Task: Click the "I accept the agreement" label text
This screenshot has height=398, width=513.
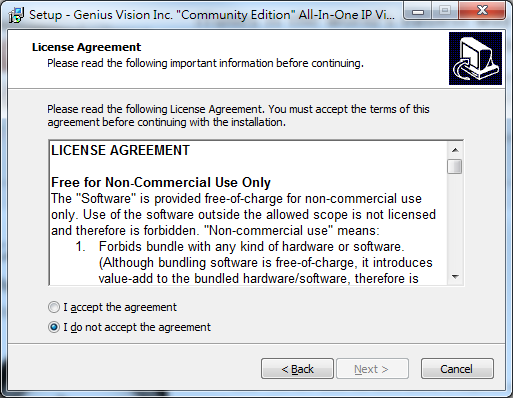Action: (120, 307)
